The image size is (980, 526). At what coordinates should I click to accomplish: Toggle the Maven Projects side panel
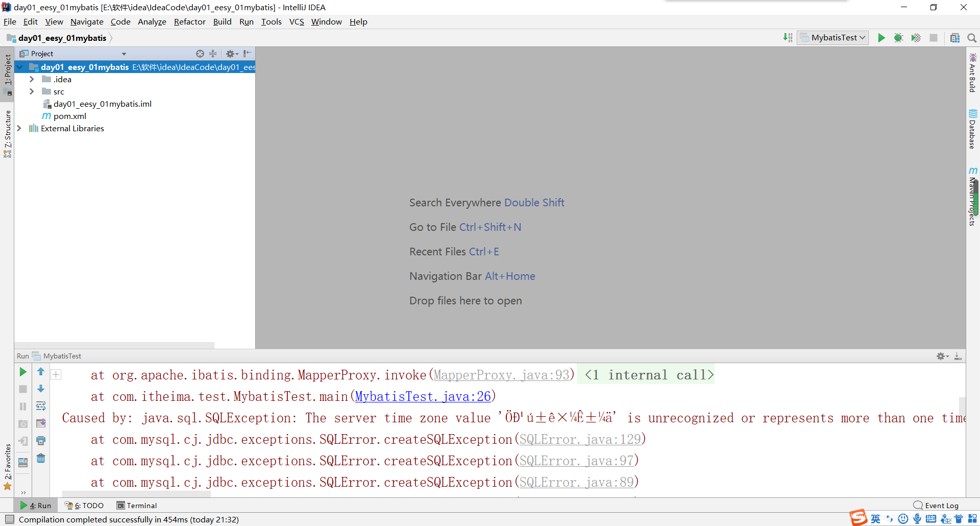[973, 197]
